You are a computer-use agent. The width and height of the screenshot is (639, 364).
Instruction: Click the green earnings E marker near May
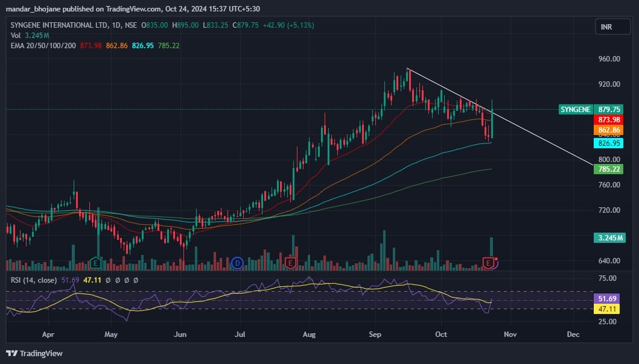coord(95,263)
